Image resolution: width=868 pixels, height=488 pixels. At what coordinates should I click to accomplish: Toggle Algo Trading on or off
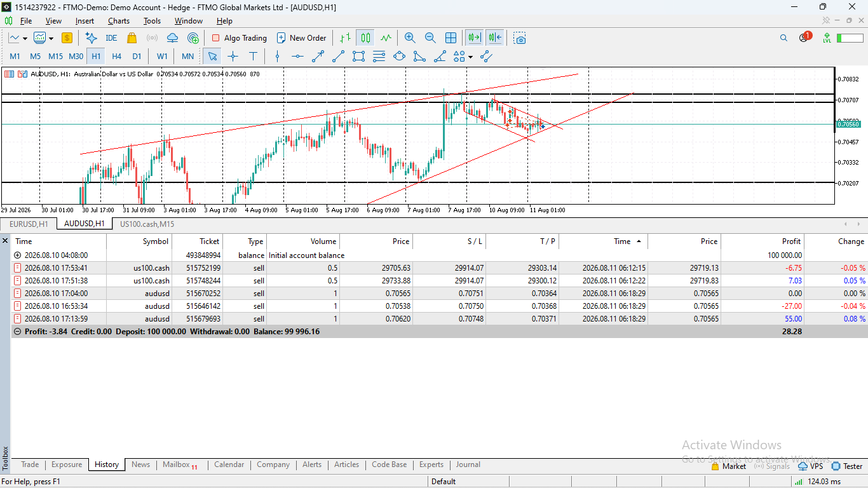239,38
